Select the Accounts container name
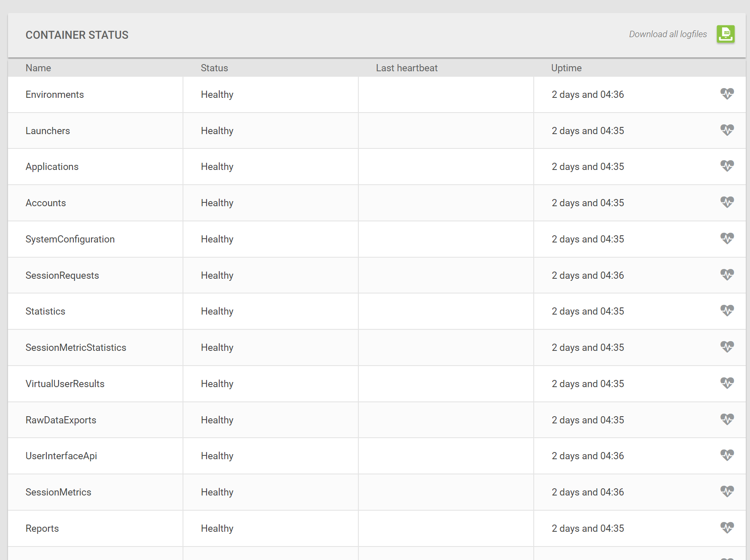 tap(46, 203)
